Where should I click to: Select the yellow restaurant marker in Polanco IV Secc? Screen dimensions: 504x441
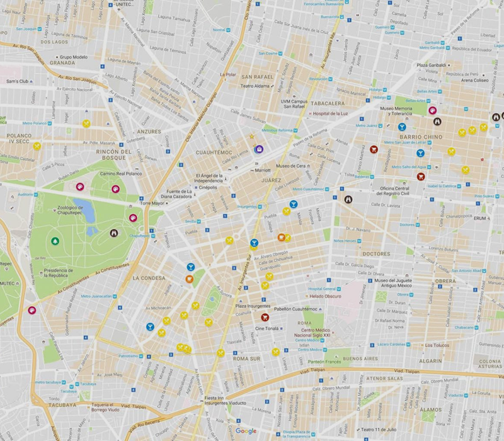coord(37,146)
